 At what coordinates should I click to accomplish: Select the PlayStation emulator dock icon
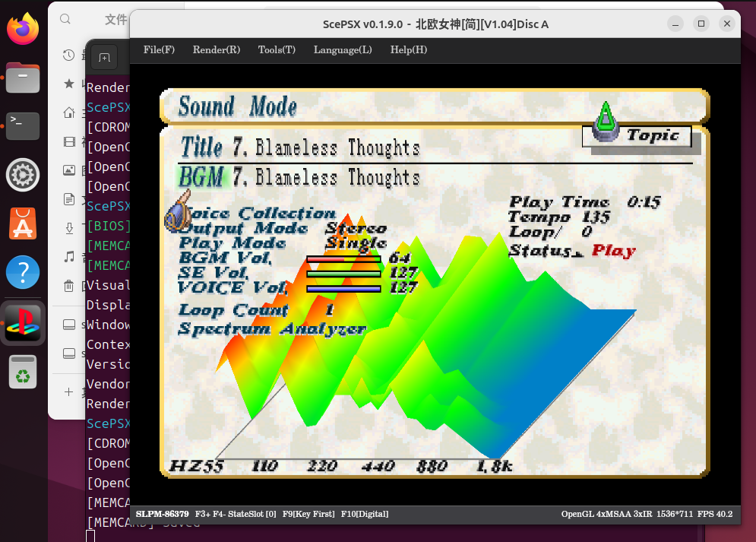click(23, 323)
